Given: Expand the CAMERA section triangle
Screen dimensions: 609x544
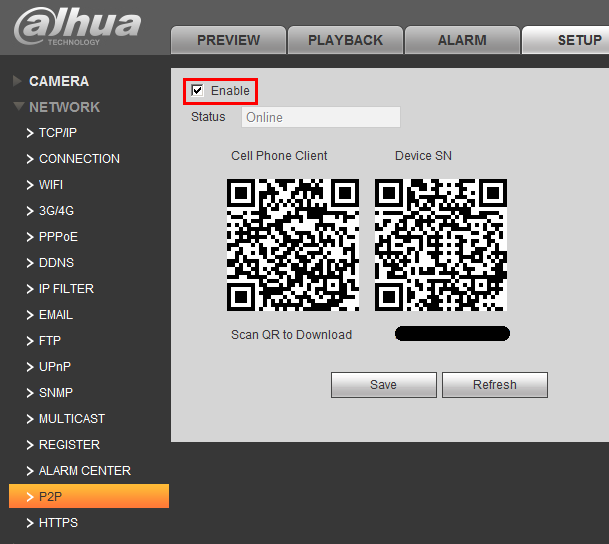Looking at the screenshot, I should (17, 81).
